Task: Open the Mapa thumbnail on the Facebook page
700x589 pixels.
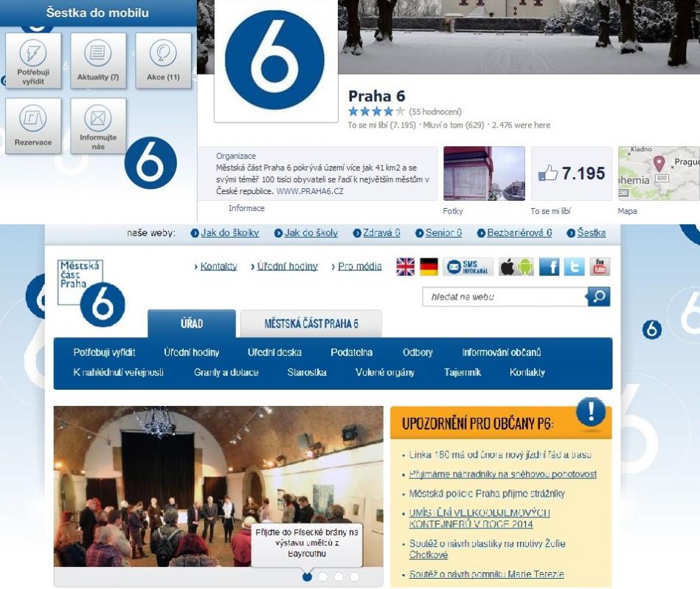Action: [659, 173]
